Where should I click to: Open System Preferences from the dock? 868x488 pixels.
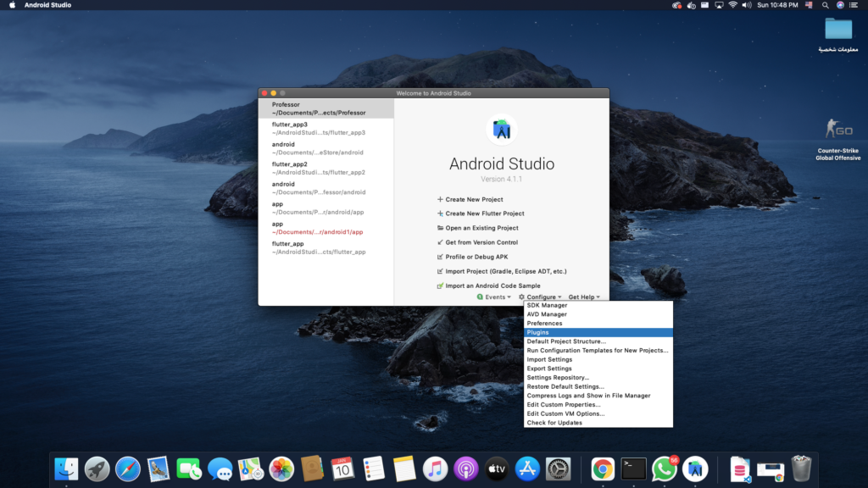click(x=558, y=469)
